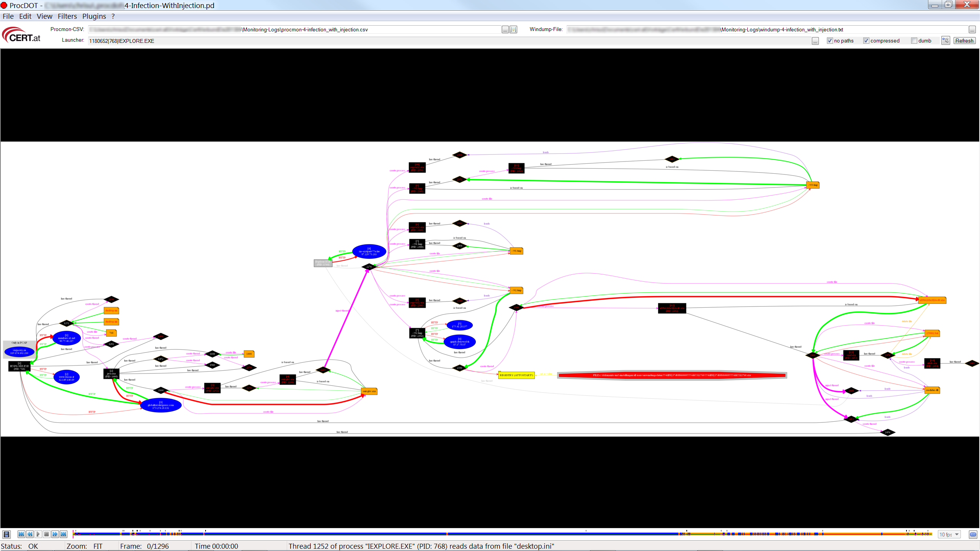Click the 'Frame: 0/1296' status text
This screenshot has width=980, height=551.
pos(144,546)
